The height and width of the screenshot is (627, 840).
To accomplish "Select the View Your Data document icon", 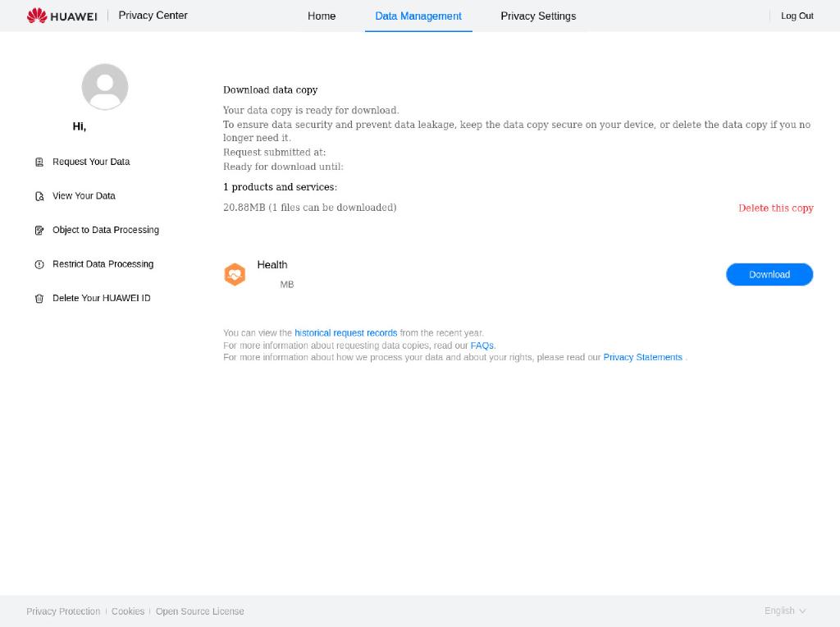I will [39, 195].
